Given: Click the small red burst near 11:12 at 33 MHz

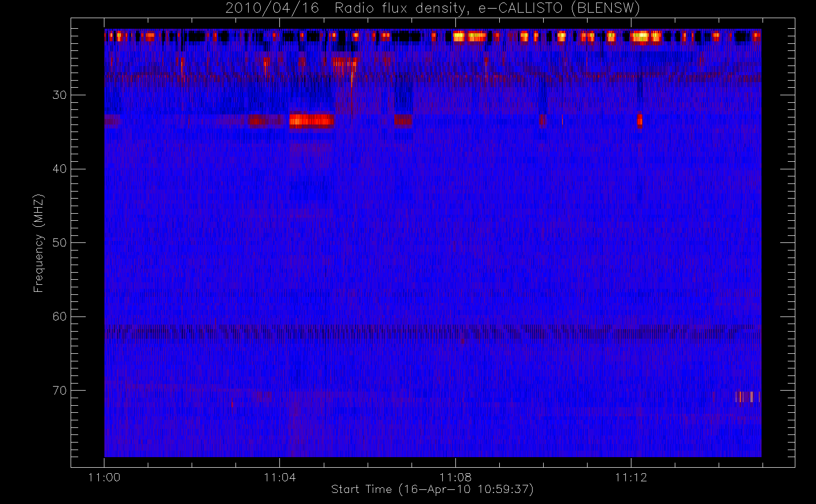Looking at the screenshot, I should click(x=639, y=120).
